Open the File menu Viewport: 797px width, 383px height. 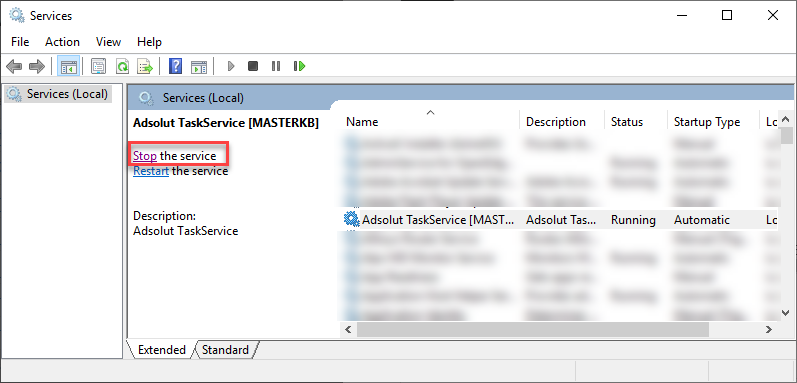[x=20, y=42]
